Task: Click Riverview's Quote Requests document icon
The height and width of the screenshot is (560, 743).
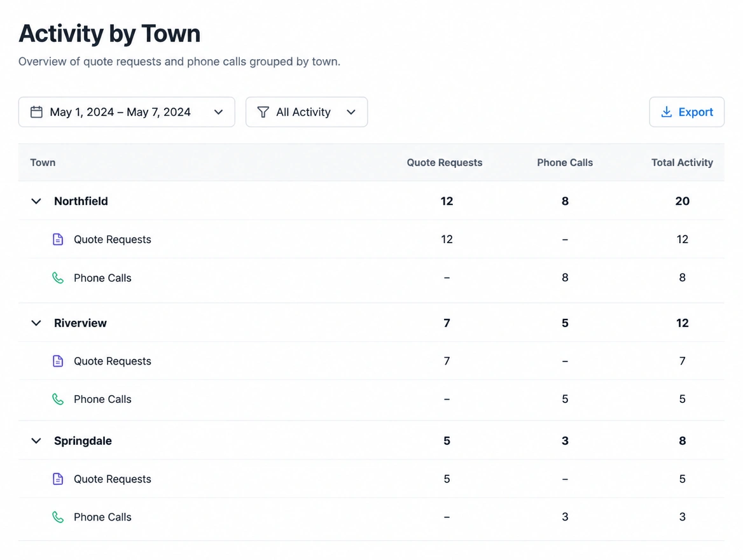Action: tap(58, 361)
